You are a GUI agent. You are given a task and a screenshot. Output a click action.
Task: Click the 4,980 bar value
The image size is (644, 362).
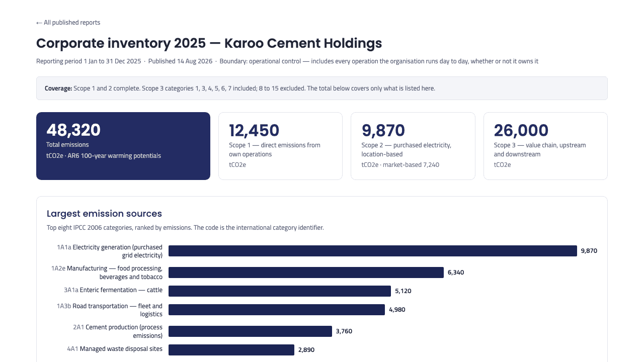coord(397,310)
